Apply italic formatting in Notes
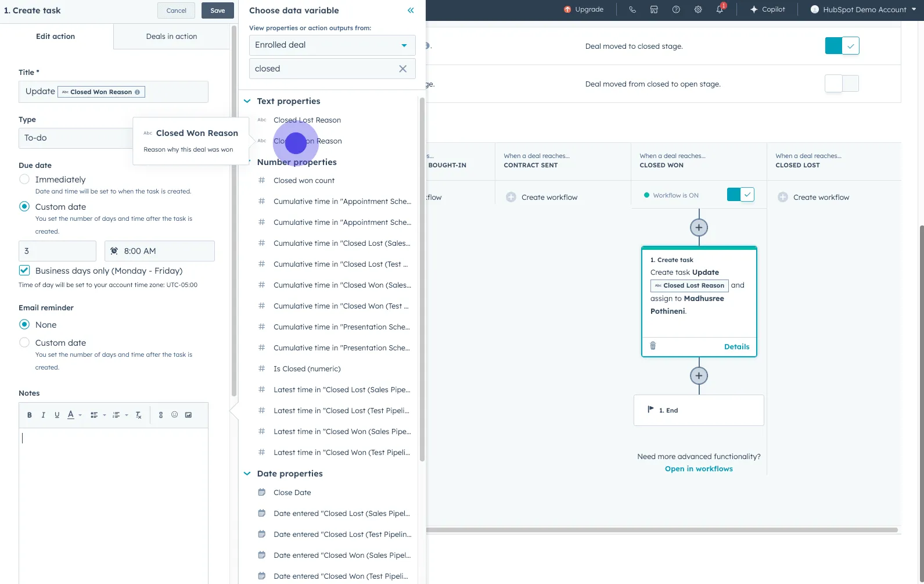The width and height of the screenshot is (924, 584). point(43,415)
